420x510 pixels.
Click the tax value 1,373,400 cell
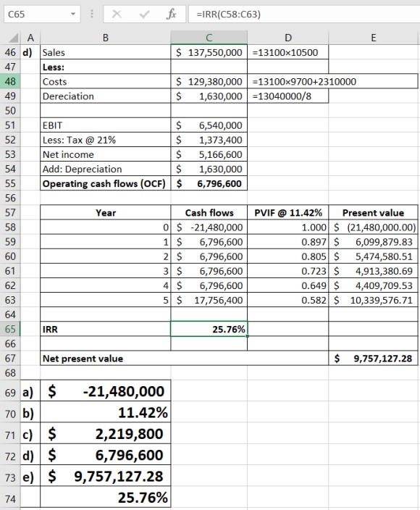tap(209, 140)
